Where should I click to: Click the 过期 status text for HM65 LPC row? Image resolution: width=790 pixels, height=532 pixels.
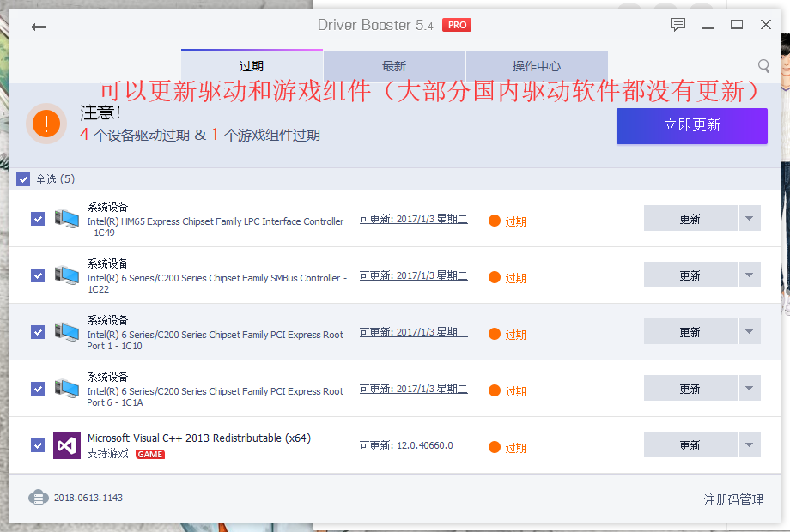(x=515, y=221)
